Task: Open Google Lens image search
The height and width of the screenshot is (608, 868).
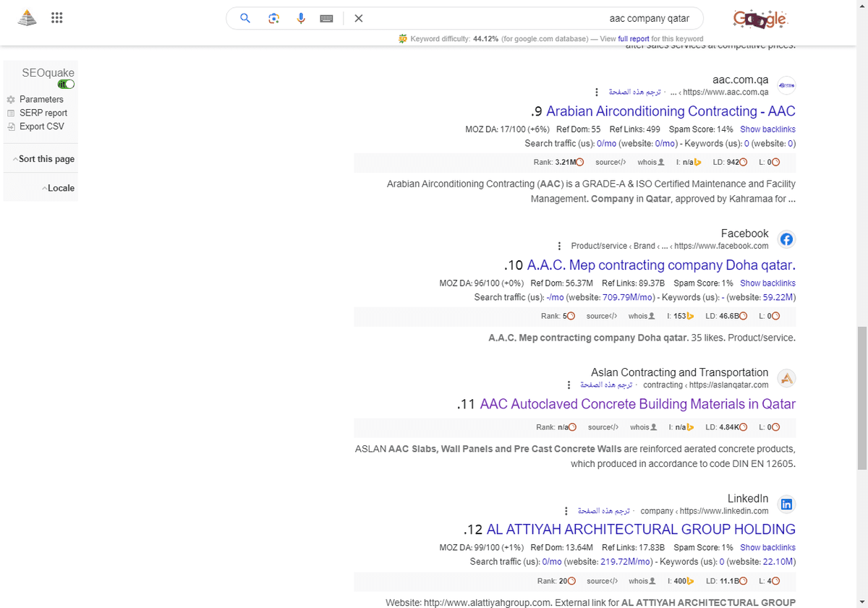Action: tap(273, 18)
